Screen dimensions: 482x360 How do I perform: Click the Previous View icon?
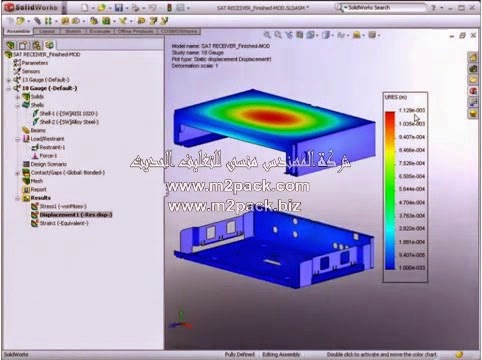click(x=289, y=35)
